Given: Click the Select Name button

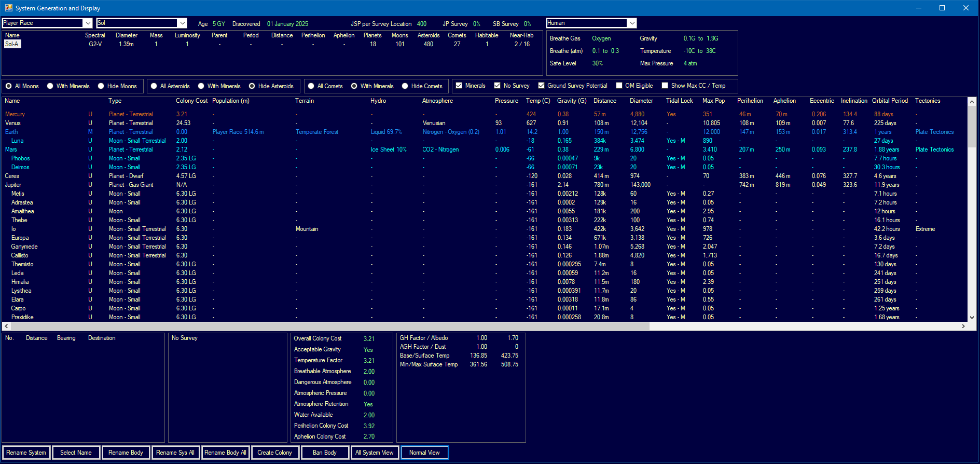Looking at the screenshot, I should pos(76,453).
